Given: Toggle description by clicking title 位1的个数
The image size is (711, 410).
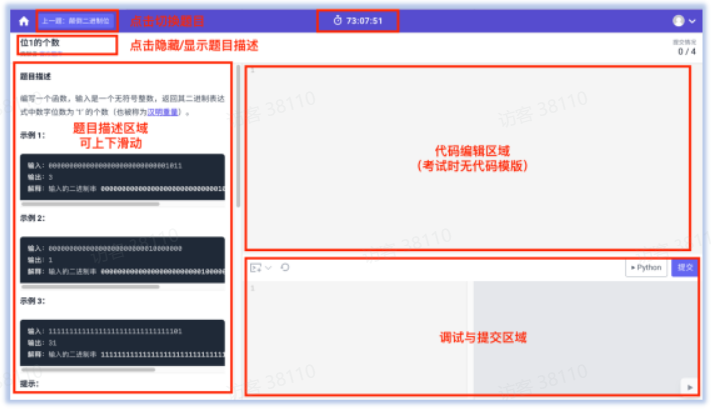Looking at the screenshot, I should (x=40, y=43).
